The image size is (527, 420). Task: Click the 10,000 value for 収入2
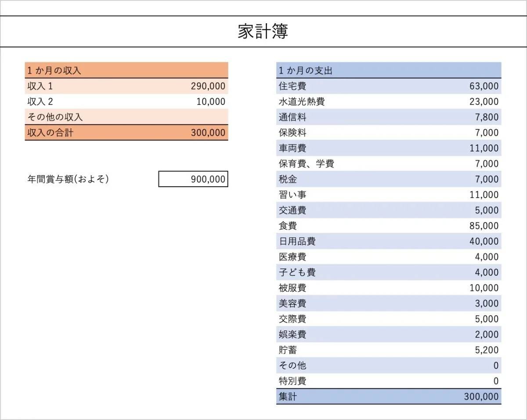(211, 101)
